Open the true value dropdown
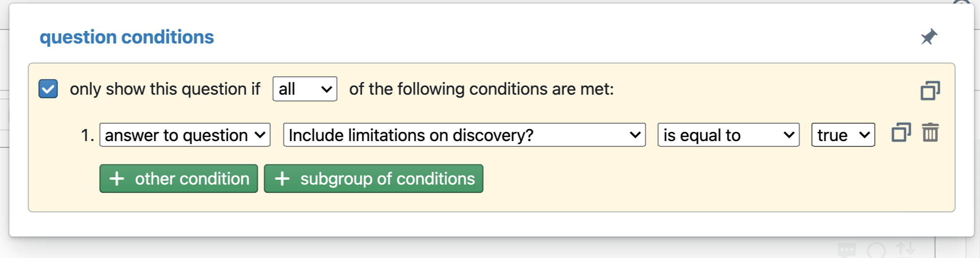The height and width of the screenshot is (258, 980). [x=843, y=135]
